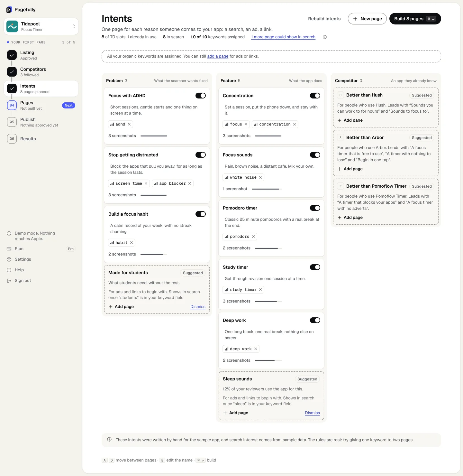Open the Pages step marked Next
Screen dimensions: 463x476
click(x=41, y=105)
